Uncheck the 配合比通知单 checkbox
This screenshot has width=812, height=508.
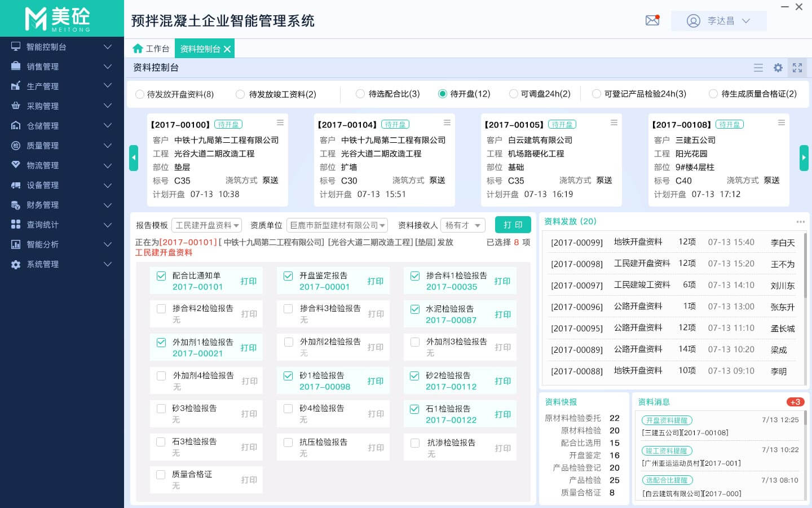161,276
